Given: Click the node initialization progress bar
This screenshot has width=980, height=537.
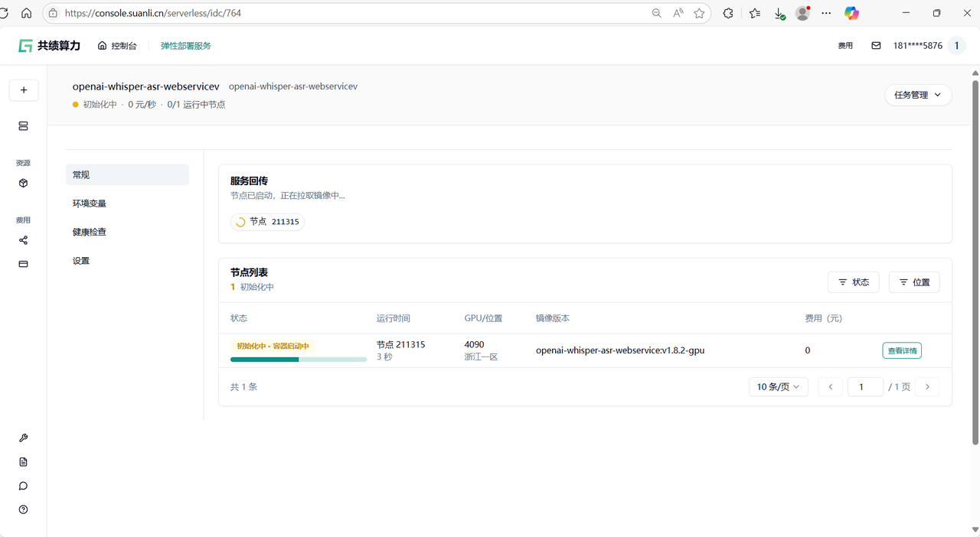Looking at the screenshot, I should [298, 360].
